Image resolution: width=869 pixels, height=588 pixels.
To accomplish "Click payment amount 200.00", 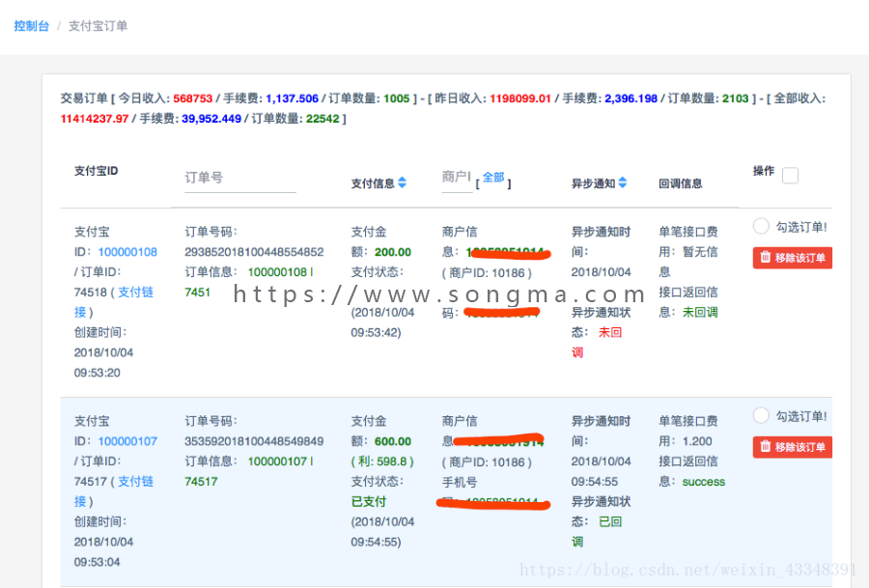I will [393, 252].
